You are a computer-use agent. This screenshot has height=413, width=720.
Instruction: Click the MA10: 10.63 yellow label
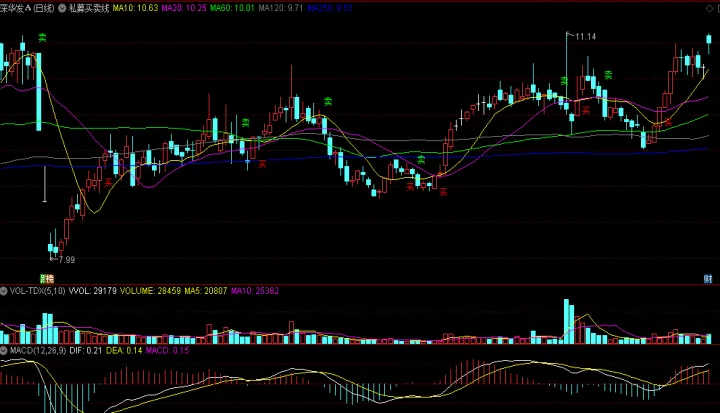(x=135, y=8)
